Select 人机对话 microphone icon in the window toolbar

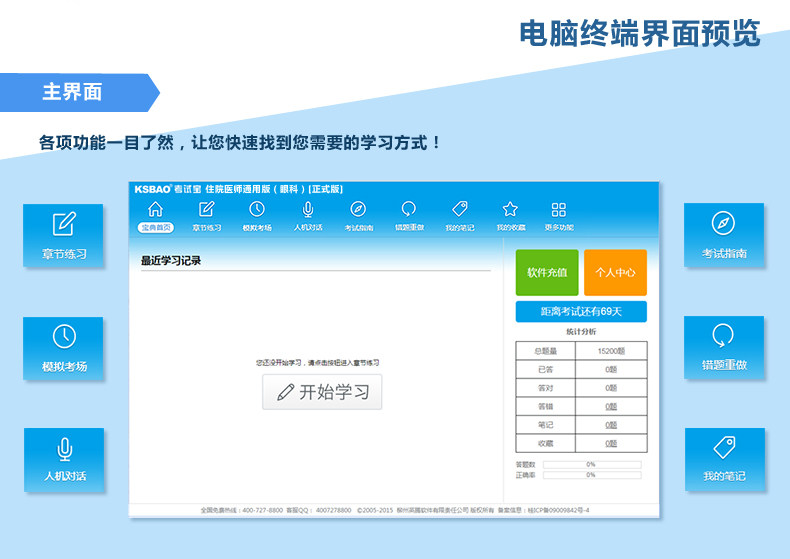tap(308, 209)
